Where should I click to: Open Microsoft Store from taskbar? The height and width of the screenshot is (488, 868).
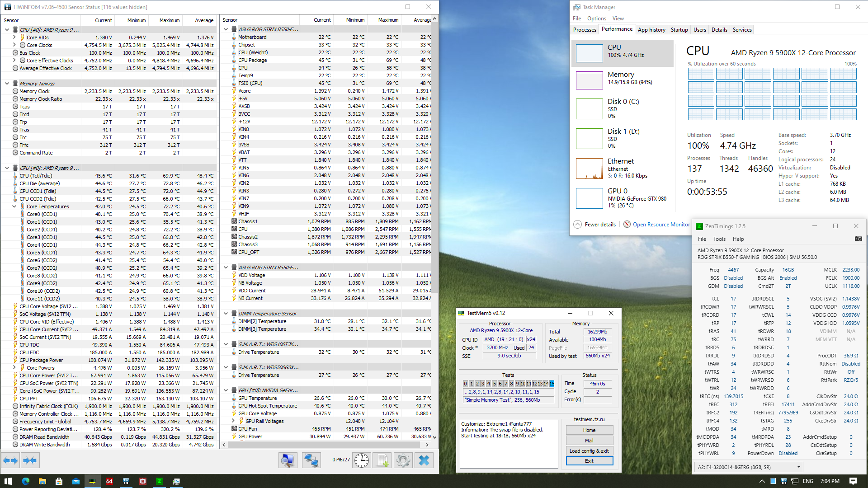(x=59, y=481)
